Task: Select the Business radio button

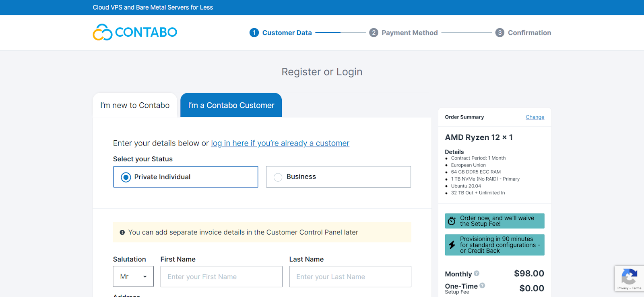Action: click(278, 177)
